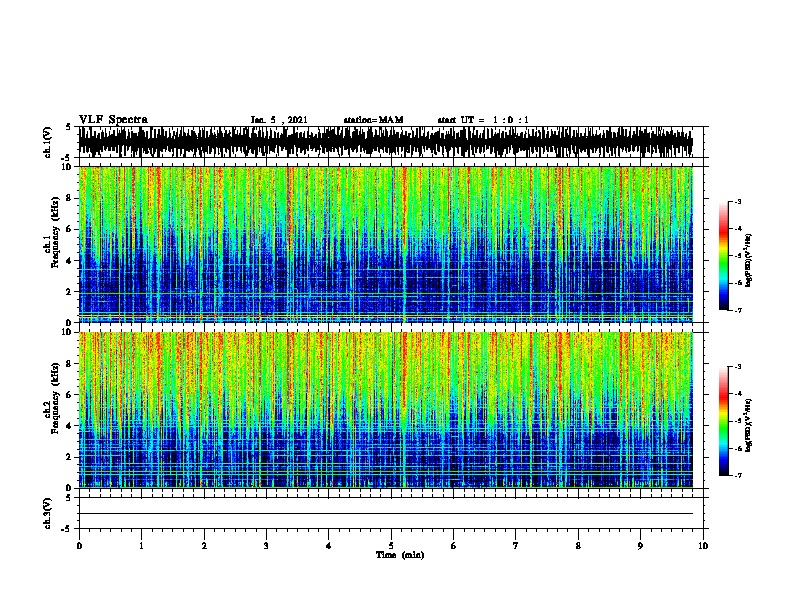Click time axis tick label "9"

click(640, 546)
